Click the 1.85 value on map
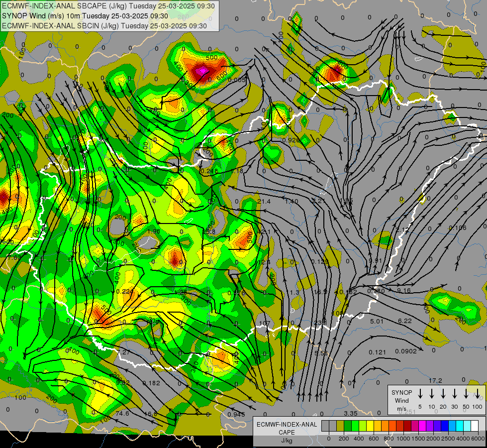Viewport: 487px width, 448px height. pyautogui.click(x=347, y=201)
